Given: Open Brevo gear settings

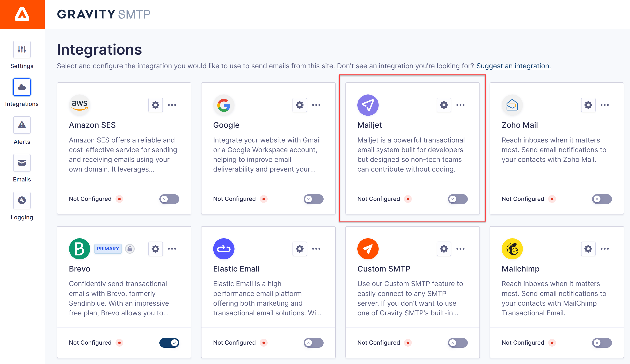Looking at the screenshot, I should (155, 249).
